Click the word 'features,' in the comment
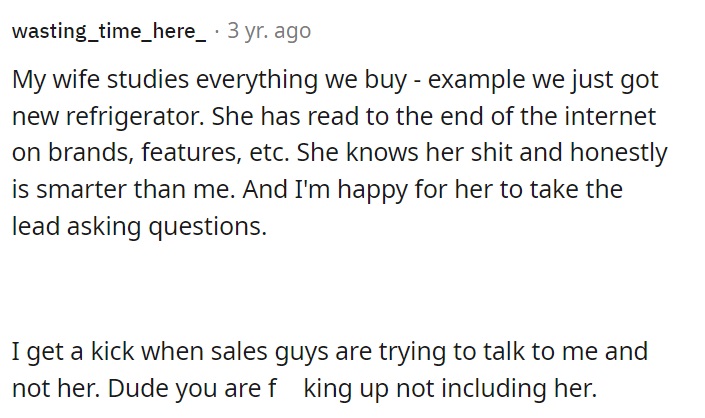 189,153
